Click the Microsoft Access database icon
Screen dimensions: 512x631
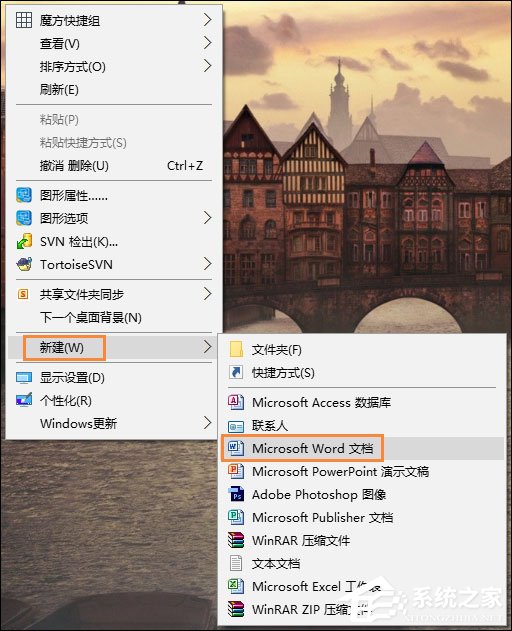click(236, 402)
